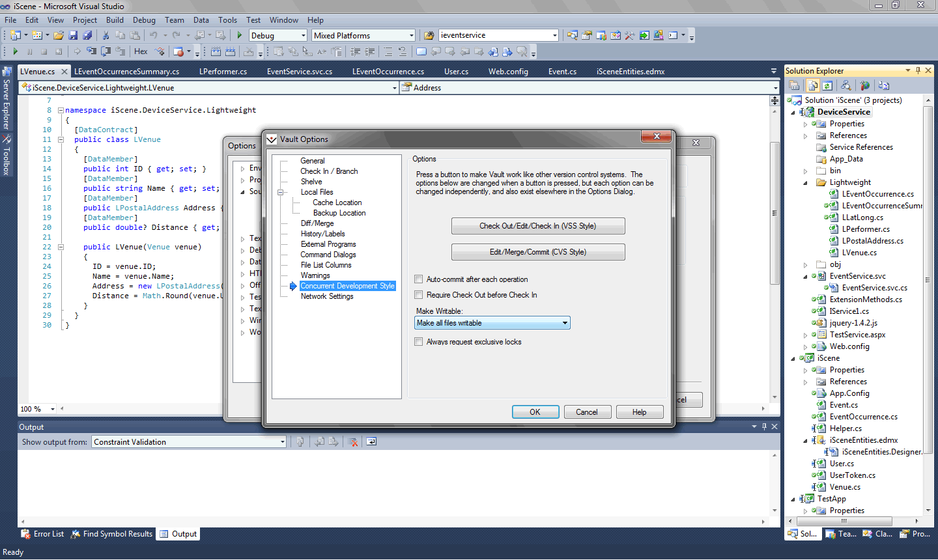Open the Server Explorer side tab
This screenshot has height=560, width=938.
tap(7, 97)
